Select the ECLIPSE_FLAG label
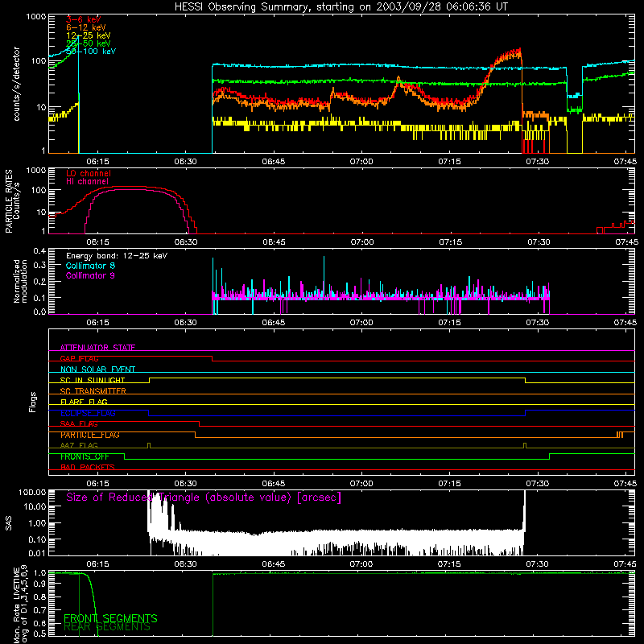Screen dimensions: 644x644 click(88, 413)
